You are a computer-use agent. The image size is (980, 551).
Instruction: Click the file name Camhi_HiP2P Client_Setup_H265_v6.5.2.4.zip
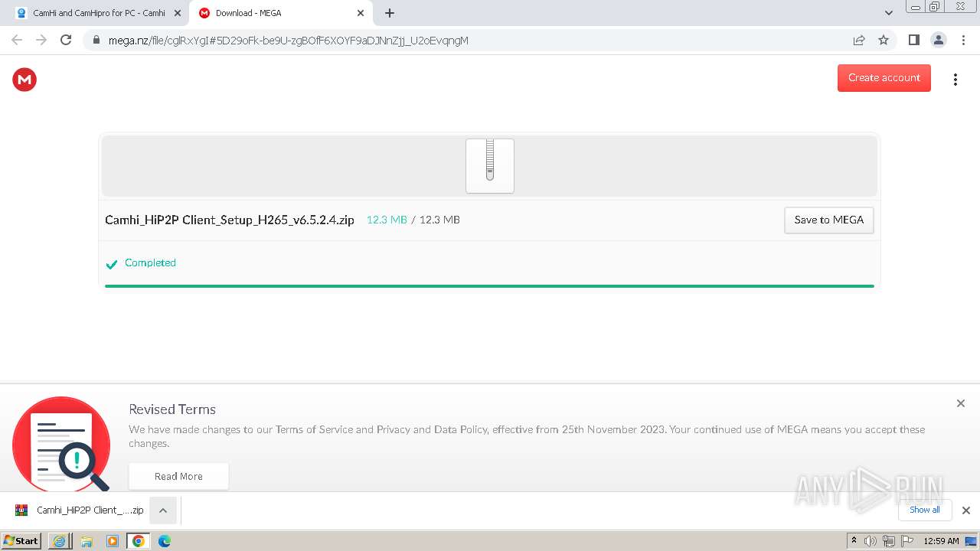pos(230,220)
